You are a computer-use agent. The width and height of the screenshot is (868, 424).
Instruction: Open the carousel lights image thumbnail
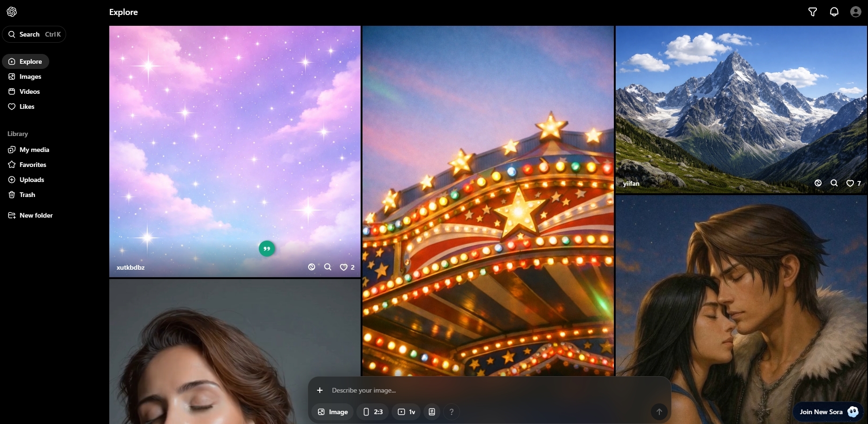tap(488, 197)
